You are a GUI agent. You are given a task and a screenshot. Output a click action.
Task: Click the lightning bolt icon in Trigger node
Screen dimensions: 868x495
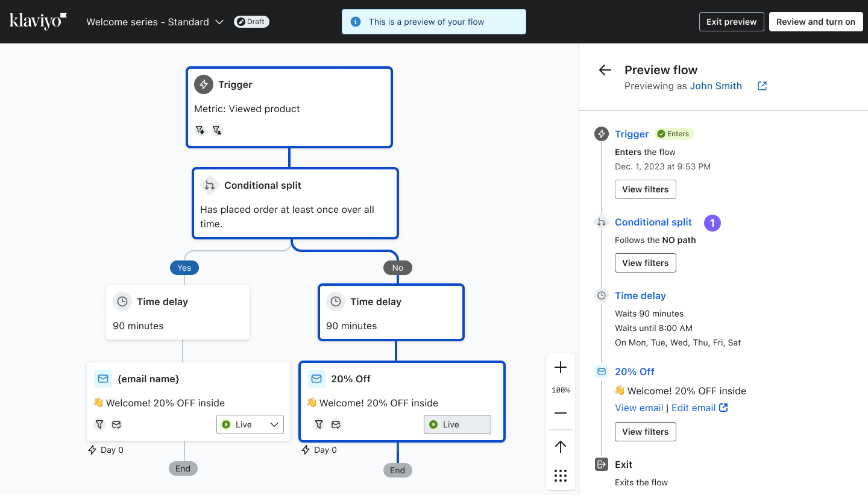point(204,84)
